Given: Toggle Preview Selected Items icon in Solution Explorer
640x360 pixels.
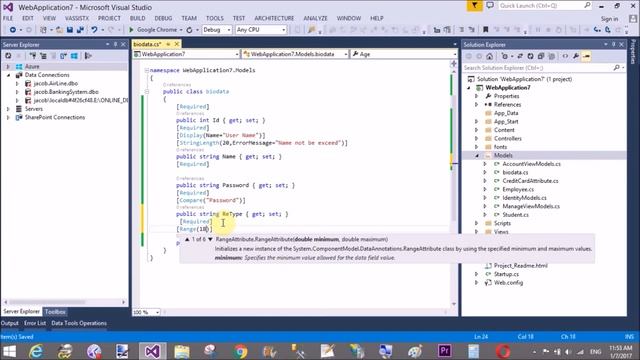Looking at the screenshot, I should click(x=587, y=56).
